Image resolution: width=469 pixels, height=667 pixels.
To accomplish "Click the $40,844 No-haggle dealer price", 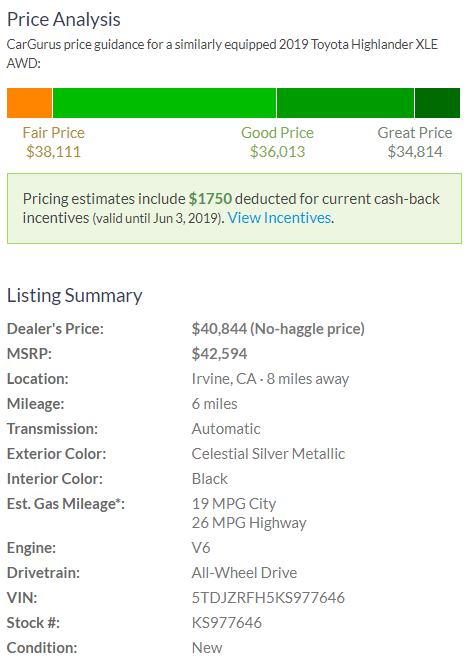I will pos(278,329).
